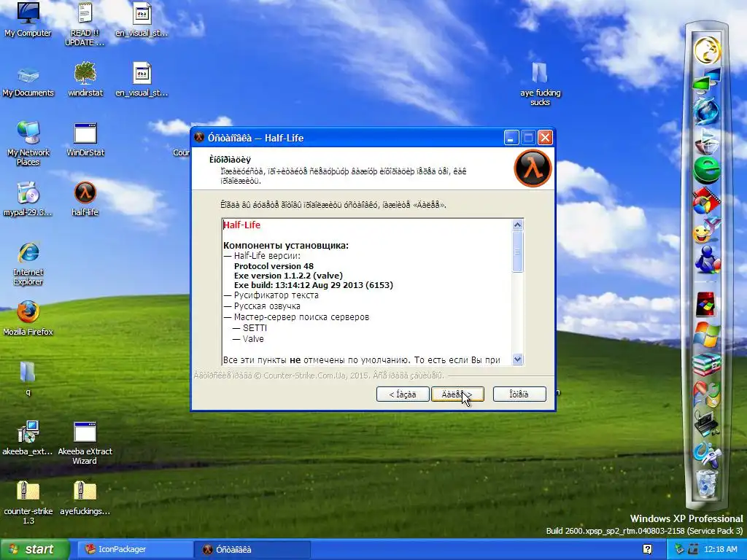Image resolution: width=747 pixels, height=560 pixels.
Task: Open the second en_visual_st file beside windirstat
Action: click(142, 79)
